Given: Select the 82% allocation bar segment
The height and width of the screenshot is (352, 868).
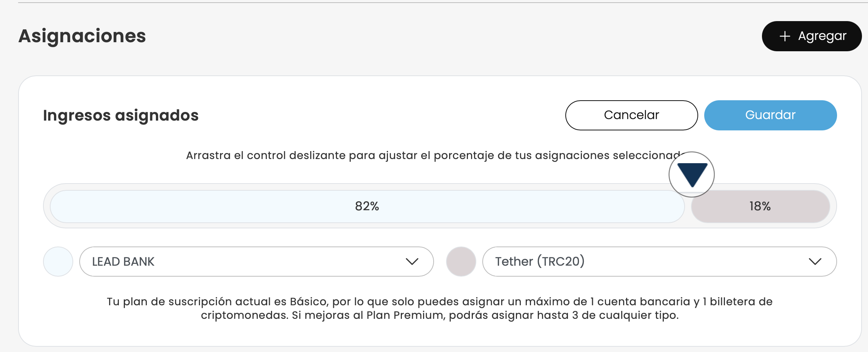Looking at the screenshot, I should click(x=226, y=207).
